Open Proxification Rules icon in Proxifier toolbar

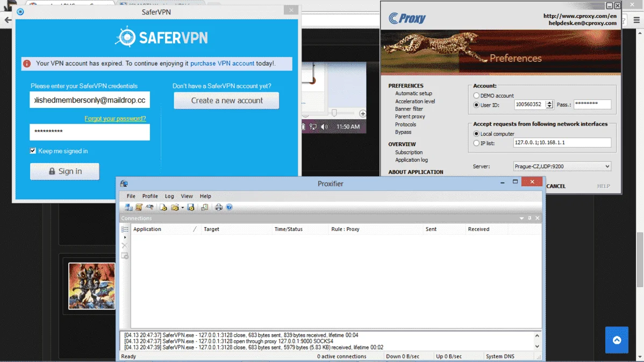(139, 207)
